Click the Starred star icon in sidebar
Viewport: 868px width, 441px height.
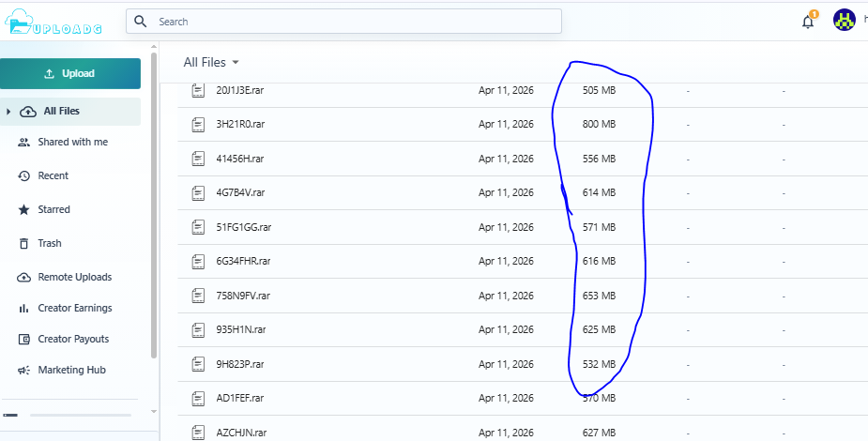(24, 210)
